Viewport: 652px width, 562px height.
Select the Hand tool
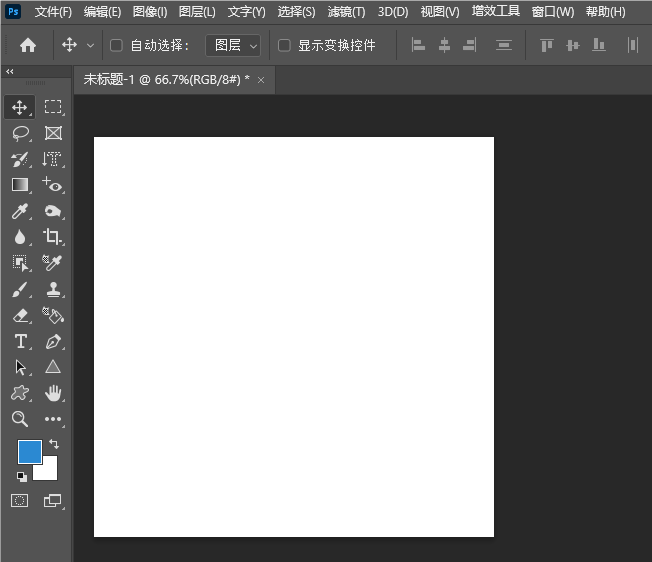pyautogui.click(x=53, y=393)
